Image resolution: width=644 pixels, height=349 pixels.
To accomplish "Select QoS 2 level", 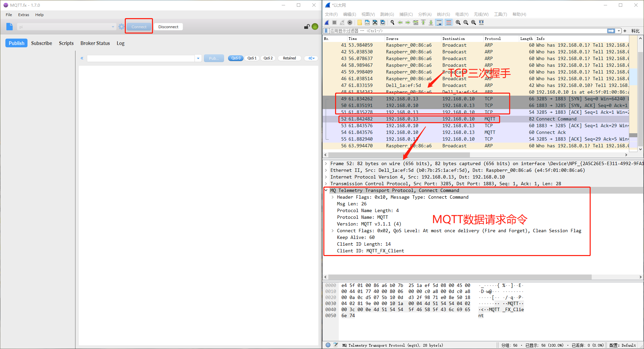I will (x=268, y=58).
